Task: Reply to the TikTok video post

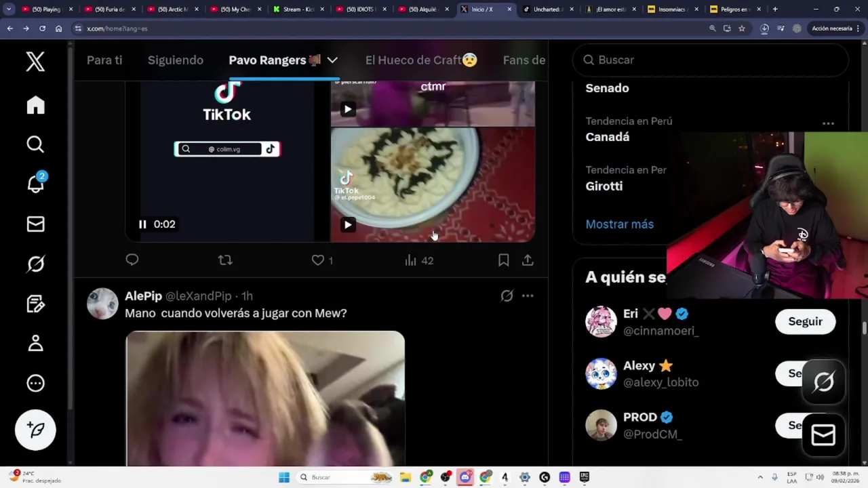Action: (132, 260)
